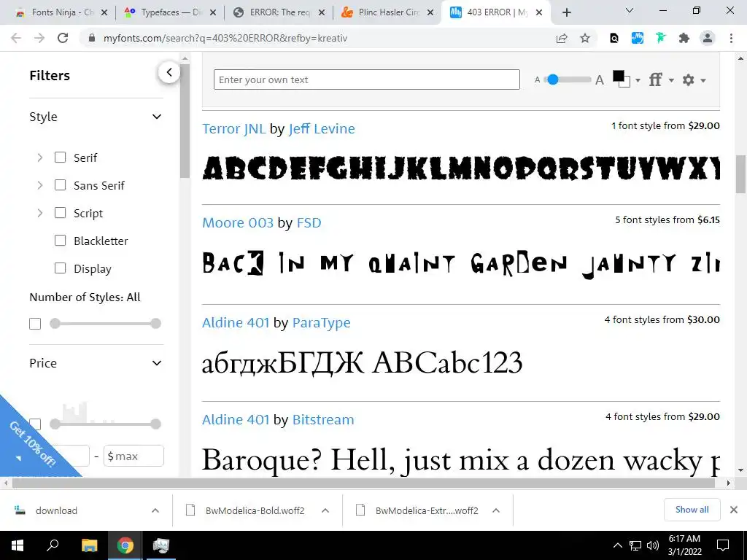Open the color swatch dropdown arrow

click(x=638, y=80)
